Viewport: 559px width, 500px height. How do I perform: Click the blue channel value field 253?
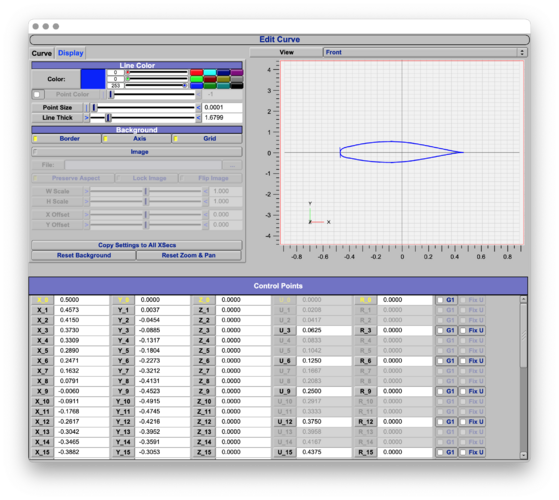coord(116,86)
